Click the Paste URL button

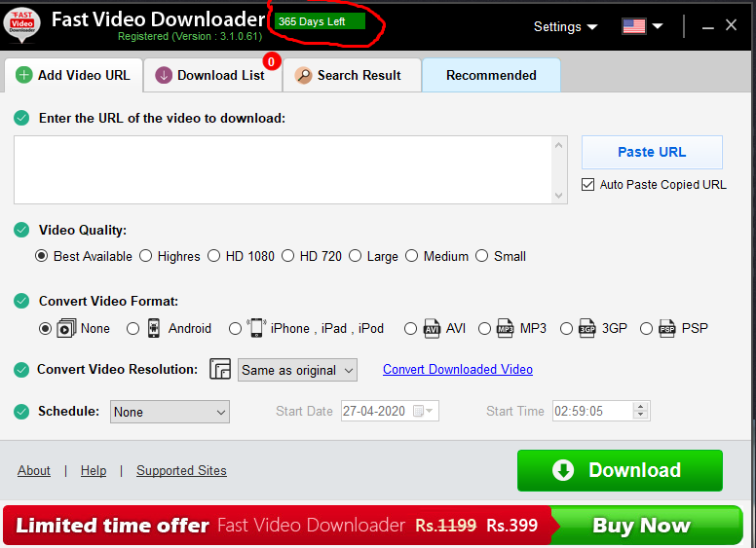pyautogui.click(x=652, y=152)
